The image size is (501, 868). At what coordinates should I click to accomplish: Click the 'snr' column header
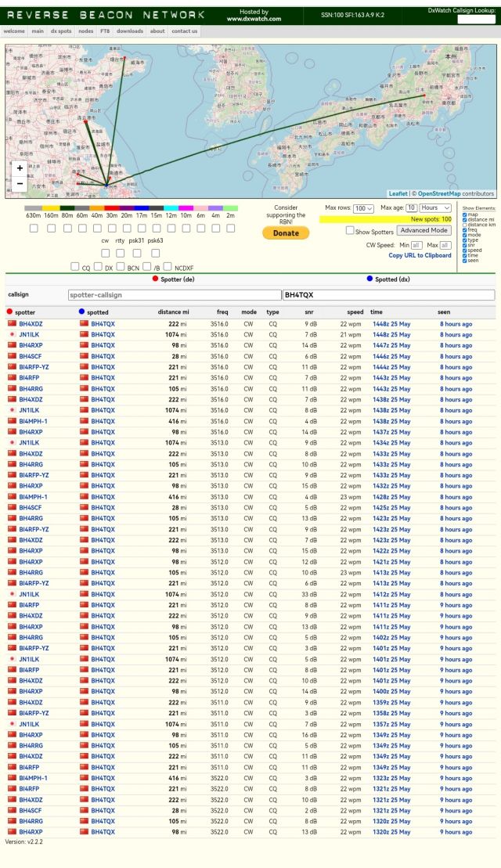(x=309, y=312)
